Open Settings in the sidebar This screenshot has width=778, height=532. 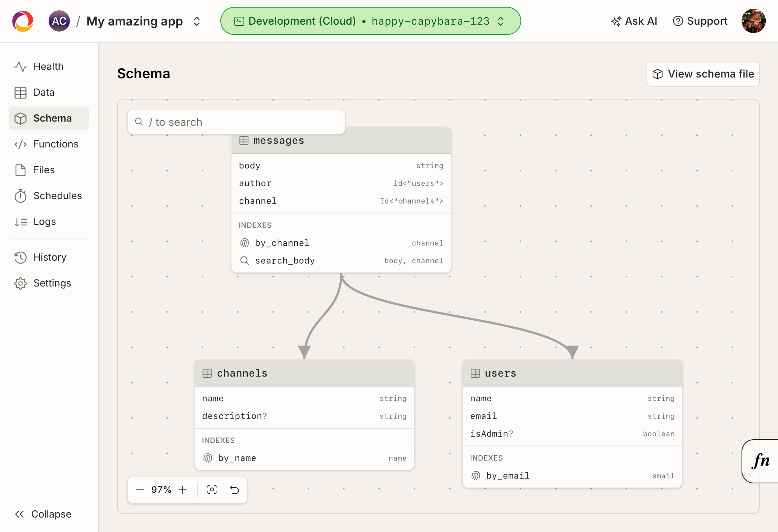tap(49, 283)
